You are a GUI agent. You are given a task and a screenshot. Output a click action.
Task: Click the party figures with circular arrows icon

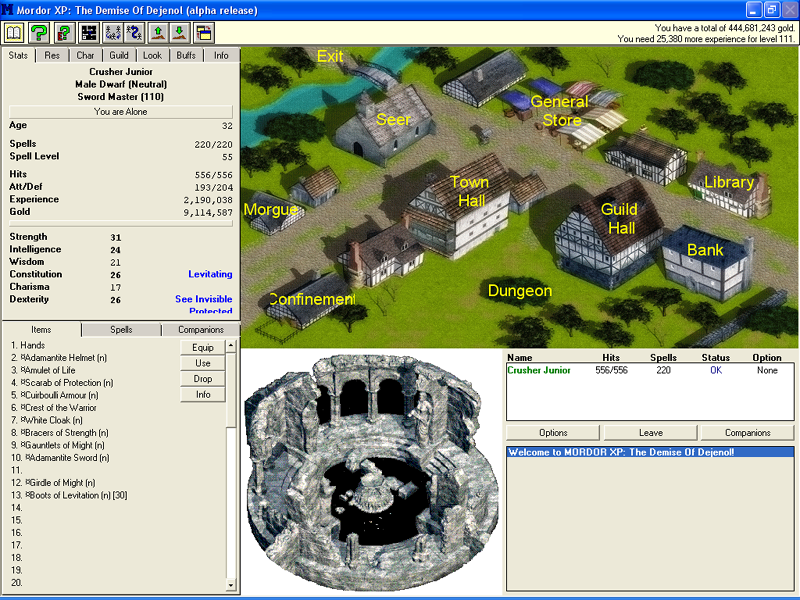(113, 32)
